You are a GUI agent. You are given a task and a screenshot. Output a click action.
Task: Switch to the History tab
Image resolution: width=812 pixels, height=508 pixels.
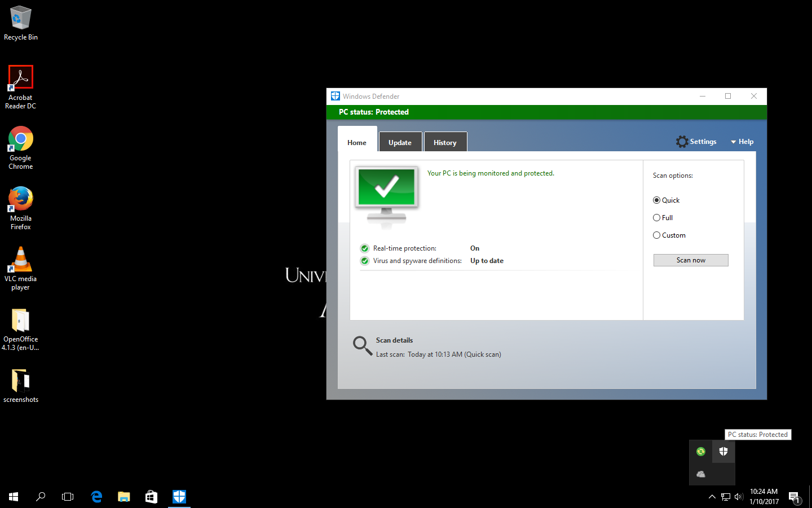[445, 142]
